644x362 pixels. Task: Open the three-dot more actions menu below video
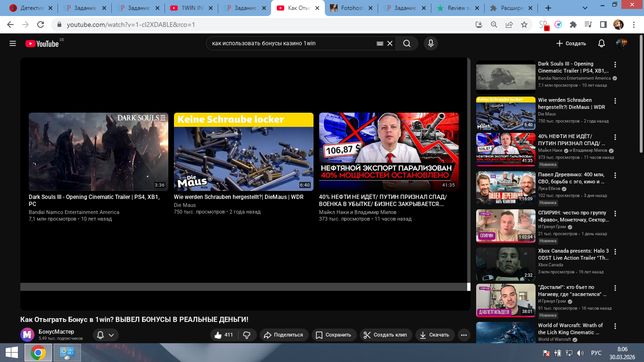pyautogui.click(x=464, y=335)
